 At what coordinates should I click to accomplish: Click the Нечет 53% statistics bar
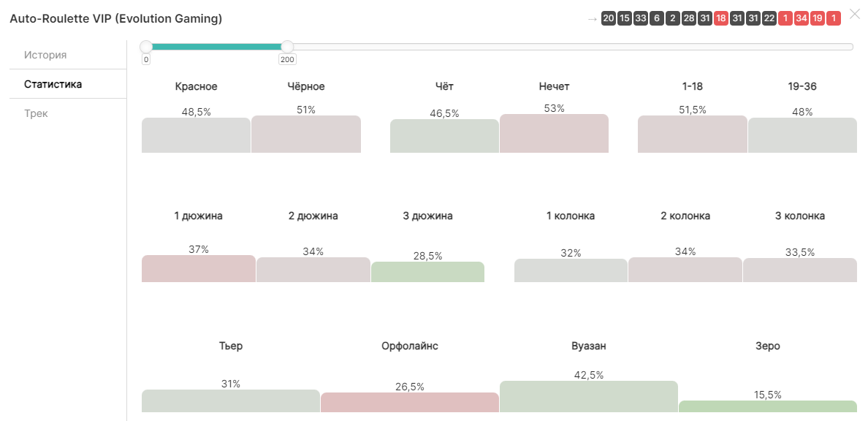coord(554,134)
